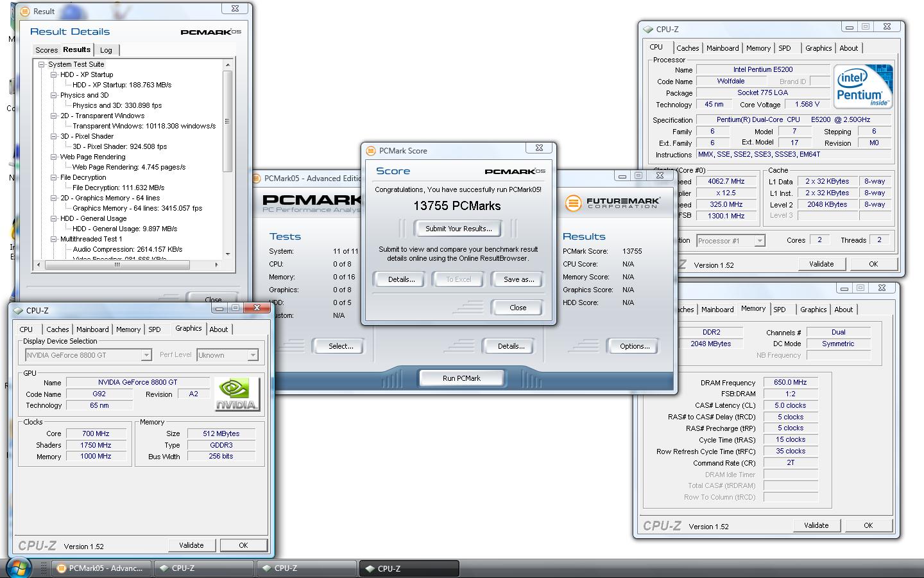Click OK in memory CPU-Z window
Screen dimensions: 924x578
(x=868, y=525)
